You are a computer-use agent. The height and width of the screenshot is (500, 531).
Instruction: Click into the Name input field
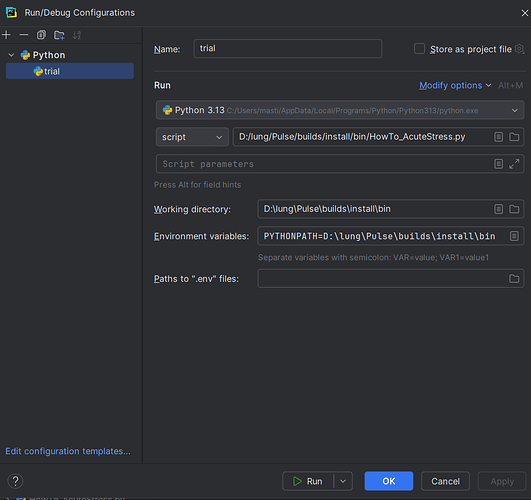tap(288, 48)
